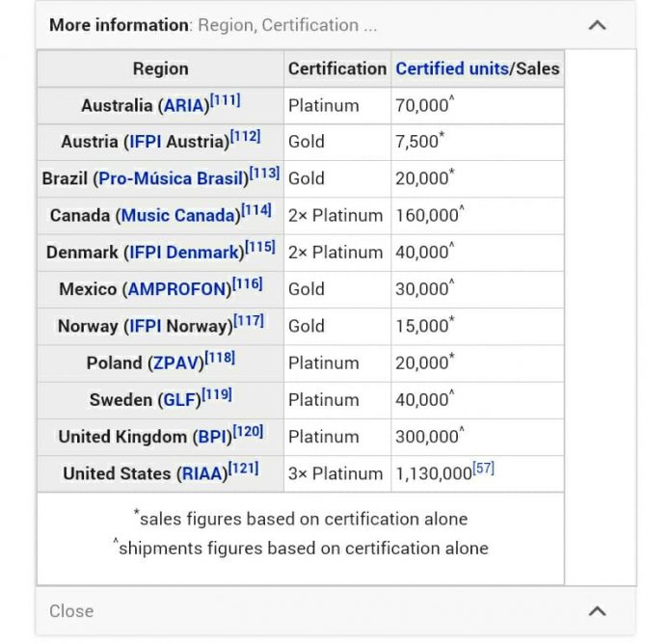Open the Certified units link in header
Viewport: 671px width, 644px height.
pyautogui.click(x=451, y=68)
